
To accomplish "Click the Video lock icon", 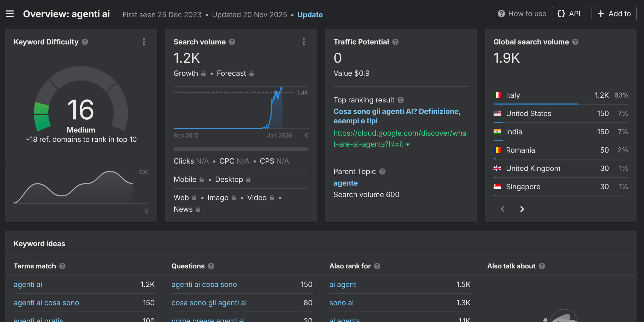I will 272,198.
